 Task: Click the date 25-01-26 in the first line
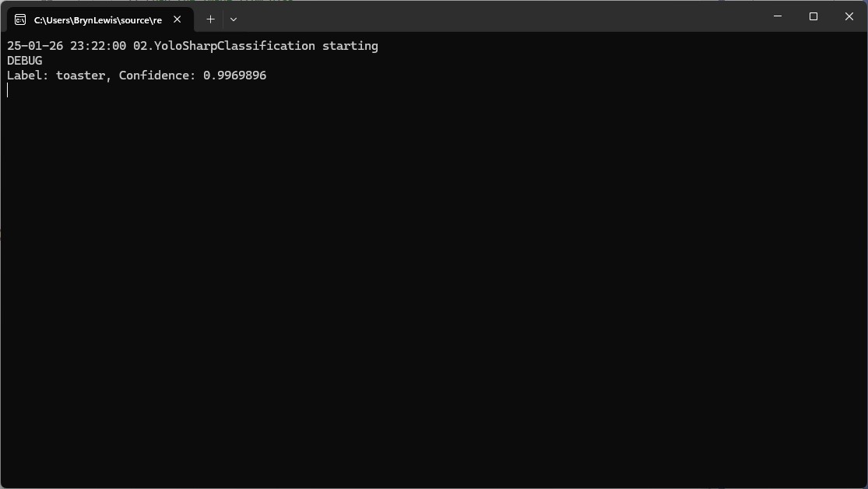coord(35,46)
